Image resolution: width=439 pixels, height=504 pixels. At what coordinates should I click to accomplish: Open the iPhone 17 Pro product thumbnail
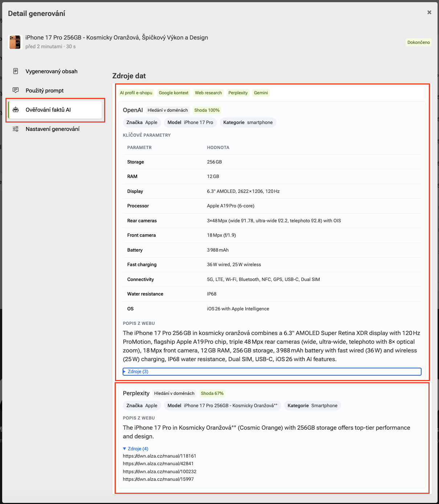pos(15,42)
